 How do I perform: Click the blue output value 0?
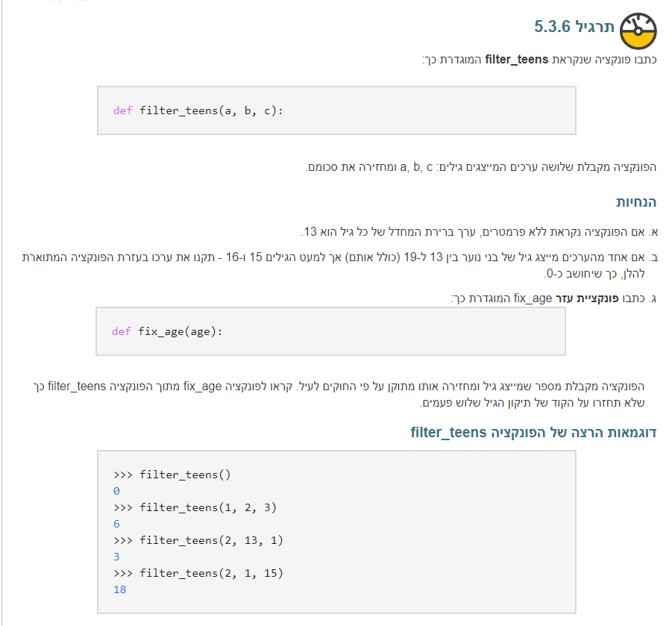[x=116, y=491]
